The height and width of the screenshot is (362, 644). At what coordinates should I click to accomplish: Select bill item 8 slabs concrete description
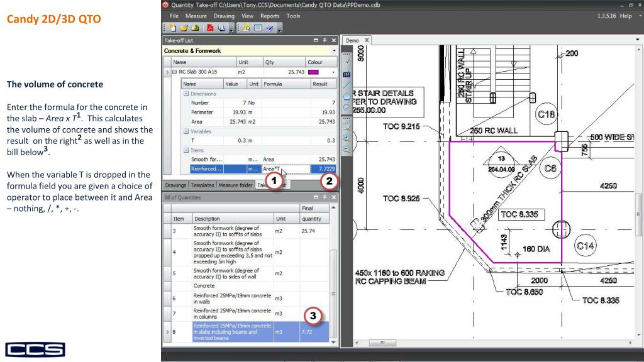(233, 332)
